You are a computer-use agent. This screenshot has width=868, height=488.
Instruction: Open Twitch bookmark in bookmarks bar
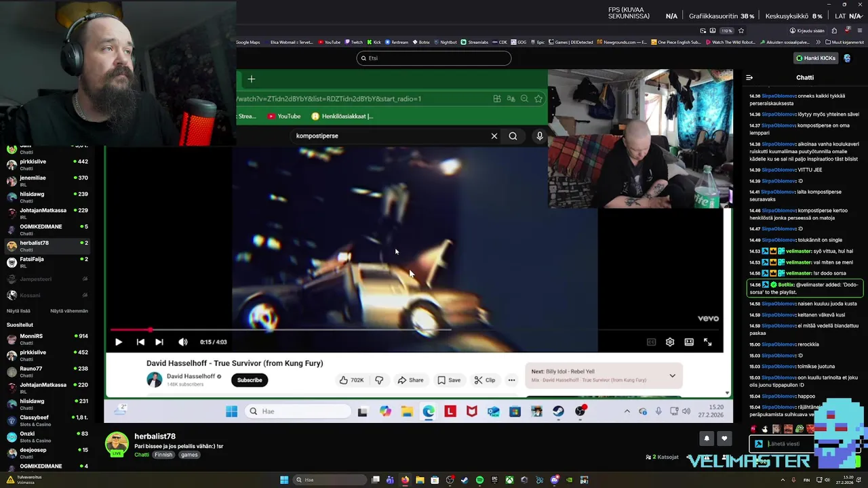pyautogui.click(x=354, y=42)
